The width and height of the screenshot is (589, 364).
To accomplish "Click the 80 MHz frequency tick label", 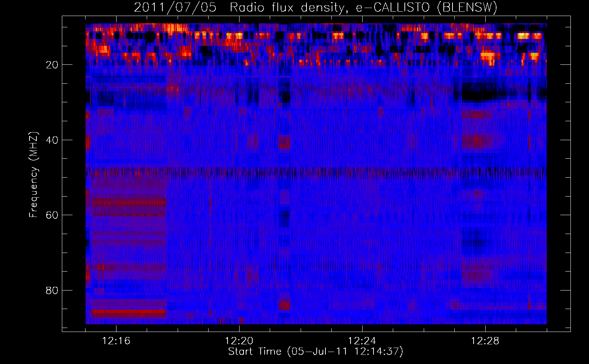I will (52, 290).
